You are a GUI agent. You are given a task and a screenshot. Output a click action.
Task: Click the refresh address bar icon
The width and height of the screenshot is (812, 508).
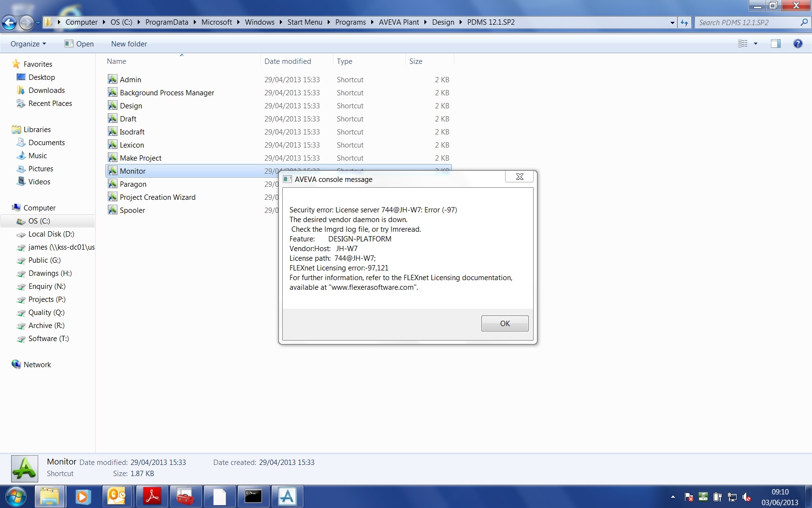pyautogui.click(x=684, y=22)
